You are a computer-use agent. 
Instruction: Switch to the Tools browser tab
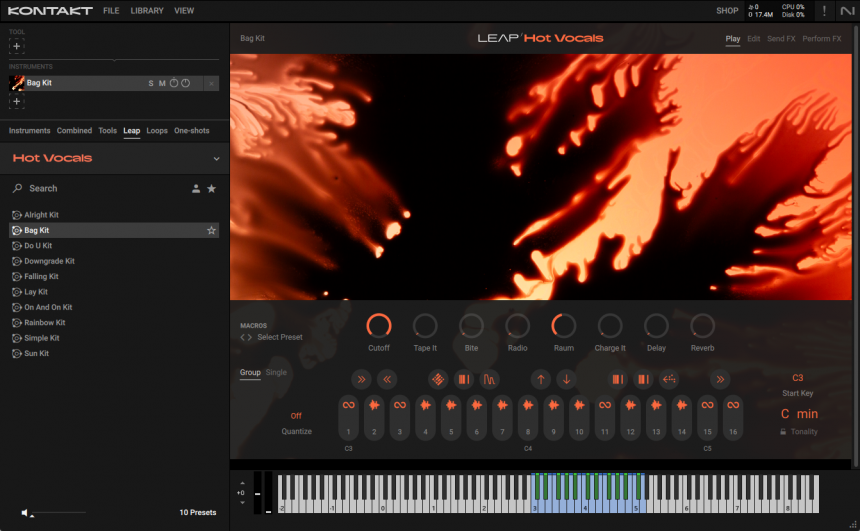coord(108,131)
